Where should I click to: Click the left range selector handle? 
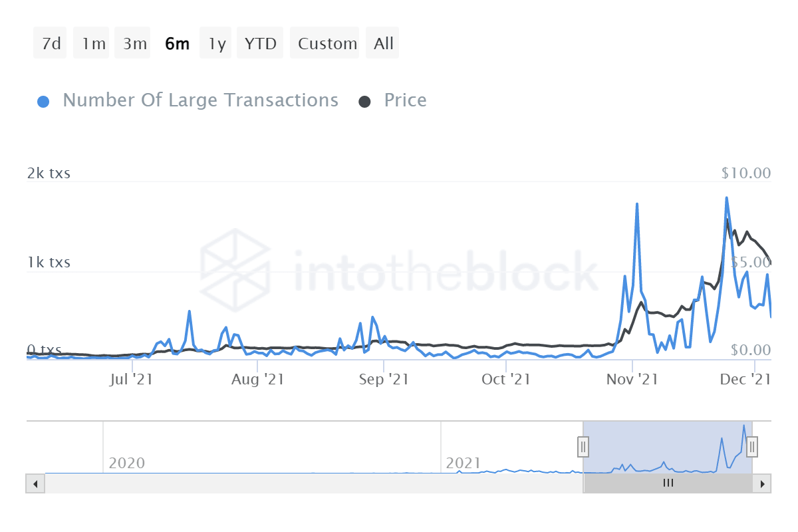[583, 447]
